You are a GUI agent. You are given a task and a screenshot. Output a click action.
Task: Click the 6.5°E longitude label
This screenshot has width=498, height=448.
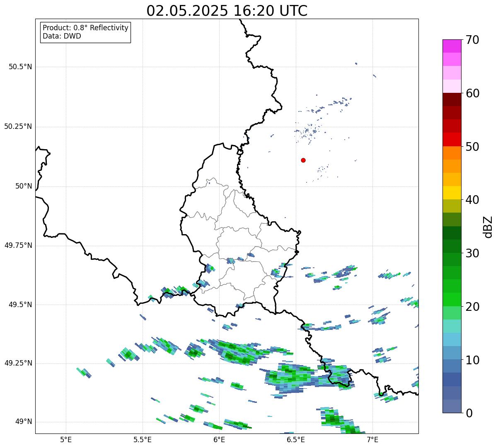point(296,439)
